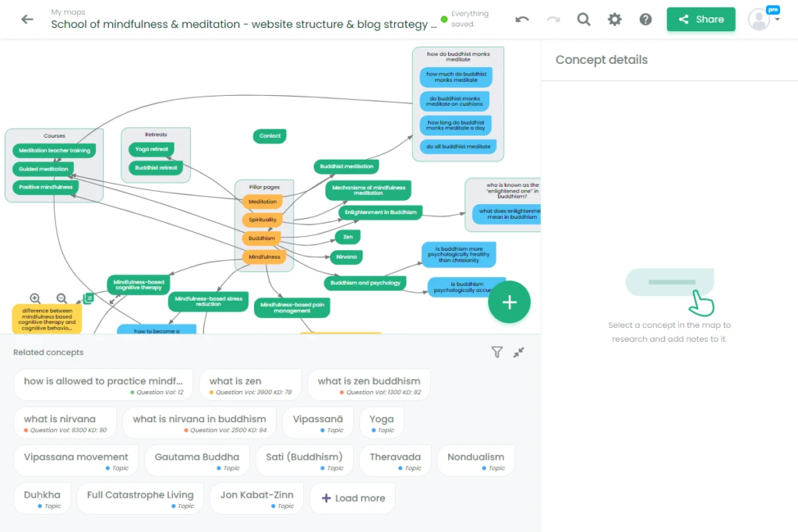
Task: Select the Meditation pillar page node
Action: 263,201
